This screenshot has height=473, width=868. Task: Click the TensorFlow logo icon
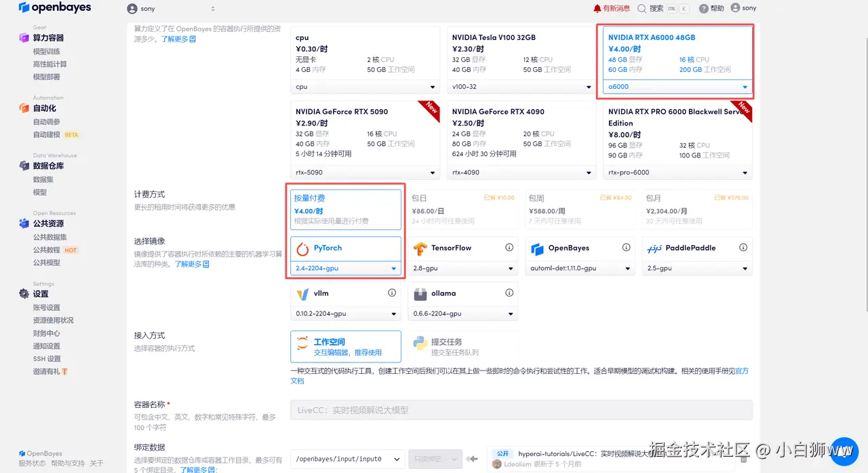[x=420, y=248]
